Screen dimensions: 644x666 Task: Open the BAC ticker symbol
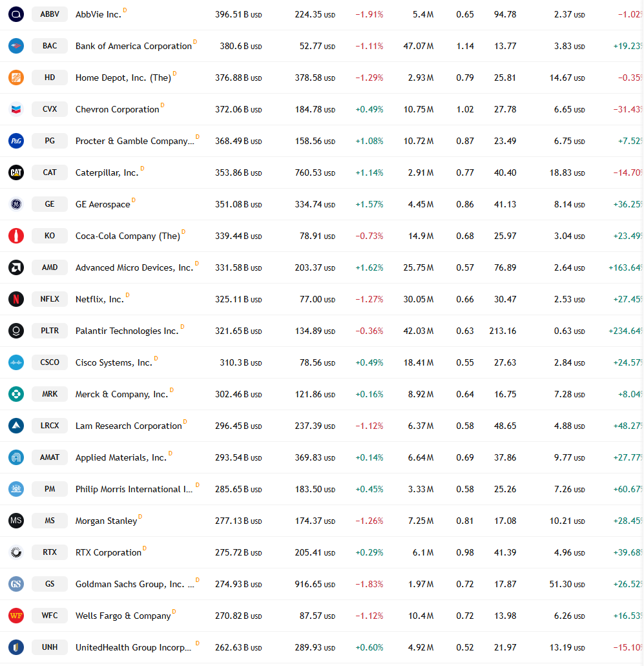(50, 46)
